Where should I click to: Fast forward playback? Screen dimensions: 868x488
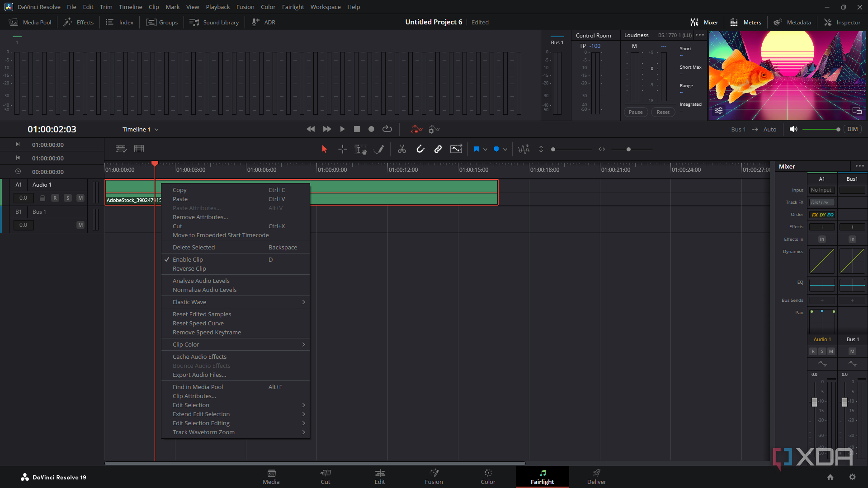(327, 129)
